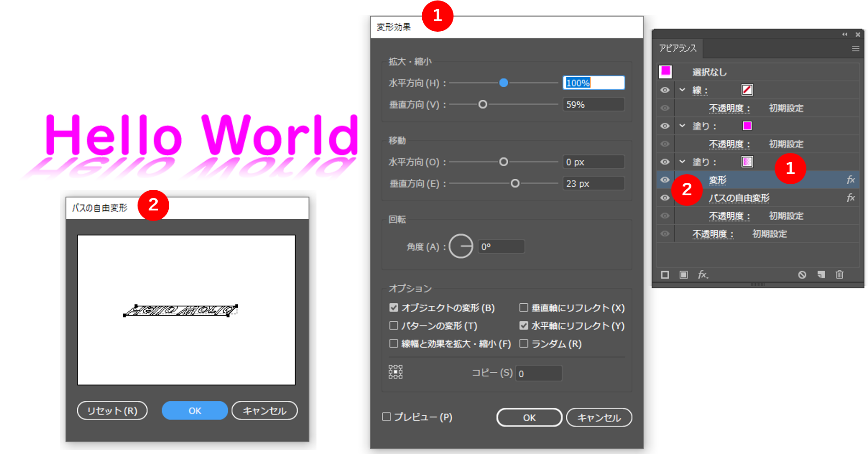868x454 pixels.
Task: Click the fx icon on the パスの自由変形 row
Action: click(x=851, y=198)
